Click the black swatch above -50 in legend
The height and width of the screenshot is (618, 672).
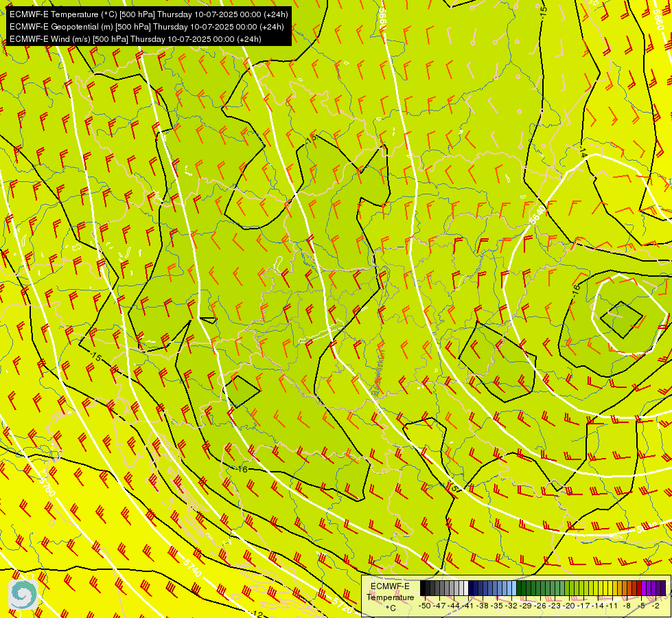click(x=423, y=588)
